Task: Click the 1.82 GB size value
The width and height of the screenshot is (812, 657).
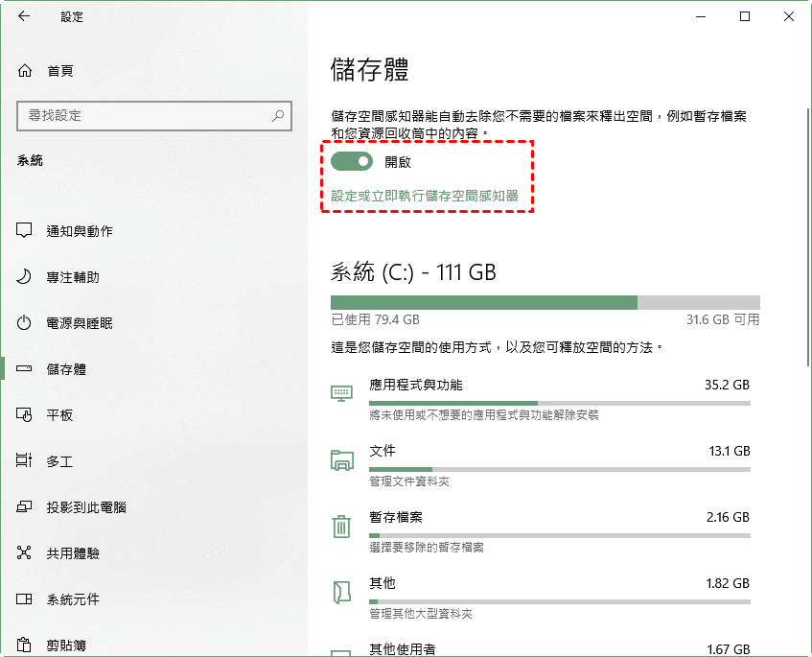Action: [x=728, y=583]
